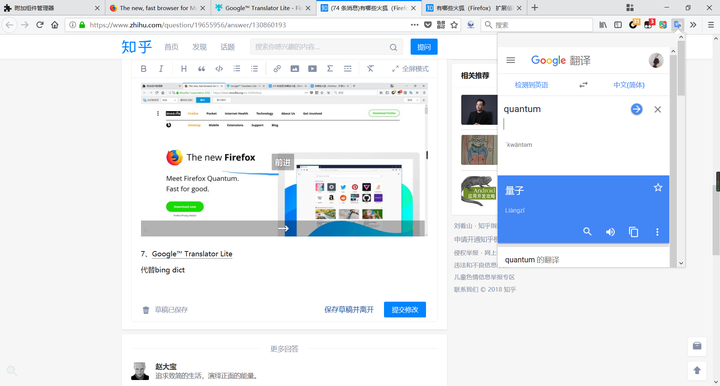The height and width of the screenshot is (386, 720).
Task: Expand the toolbar overflow chevron menu
Action: click(693, 25)
